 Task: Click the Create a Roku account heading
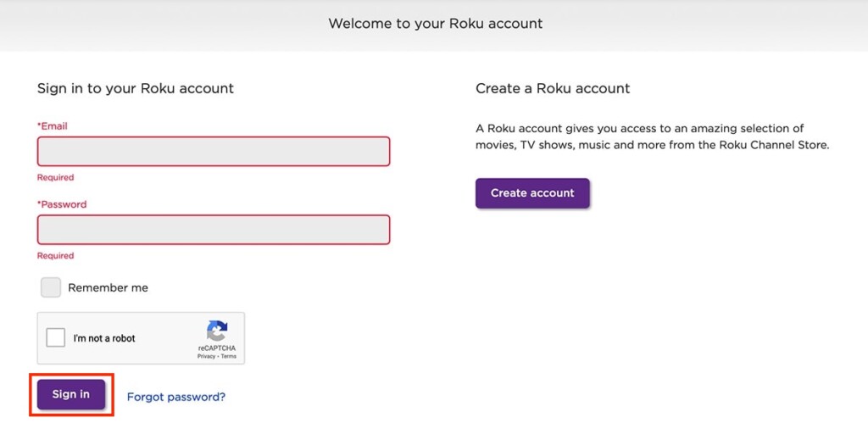tap(553, 89)
